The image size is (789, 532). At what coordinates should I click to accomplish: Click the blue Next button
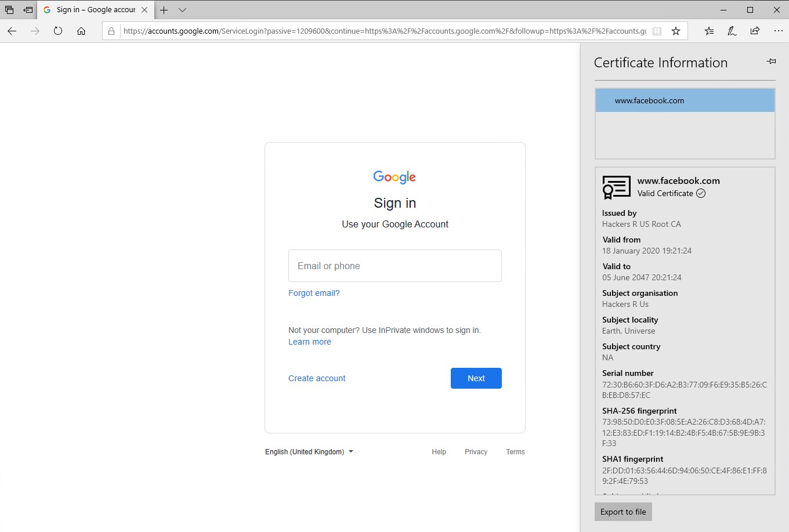tap(476, 378)
